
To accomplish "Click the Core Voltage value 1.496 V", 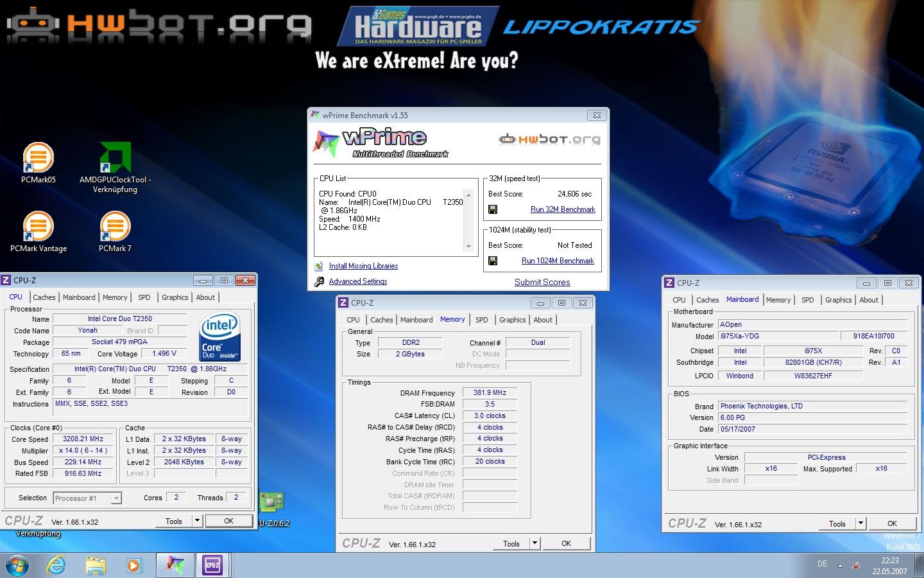I will pyautogui.click(x=164, y=353).
